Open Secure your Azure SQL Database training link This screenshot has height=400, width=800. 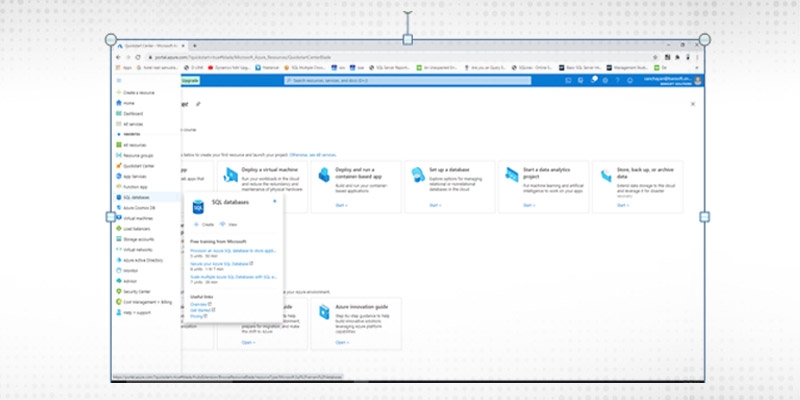click(221, 264)
